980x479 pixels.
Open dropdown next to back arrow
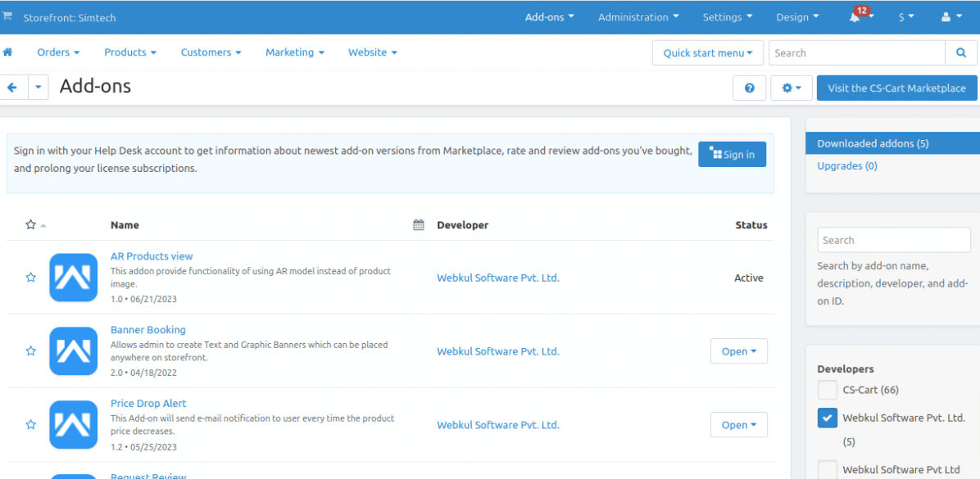pyautogui.click(x=39, y=88)
